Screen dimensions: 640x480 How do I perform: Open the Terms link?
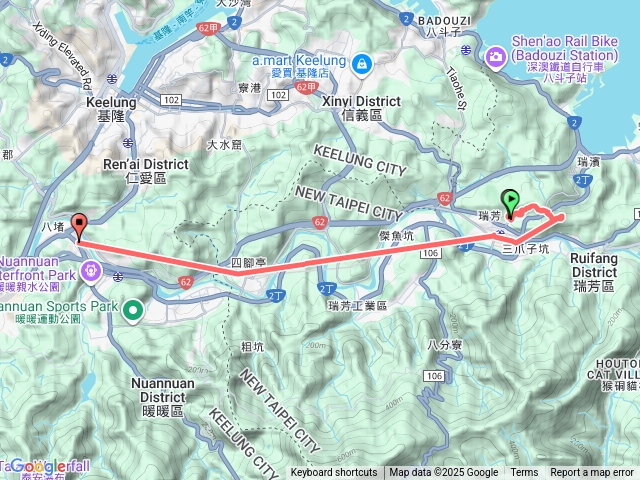[524, 473]
